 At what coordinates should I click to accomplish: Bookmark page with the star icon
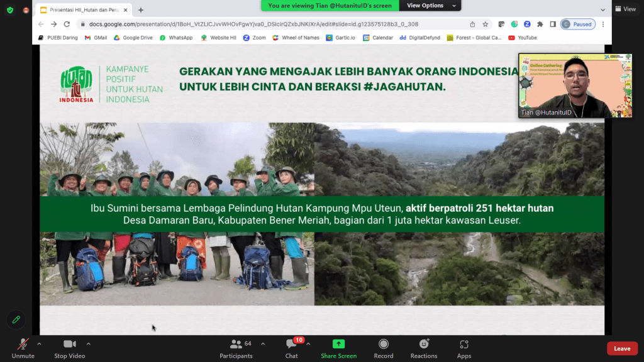click(486, 24)
